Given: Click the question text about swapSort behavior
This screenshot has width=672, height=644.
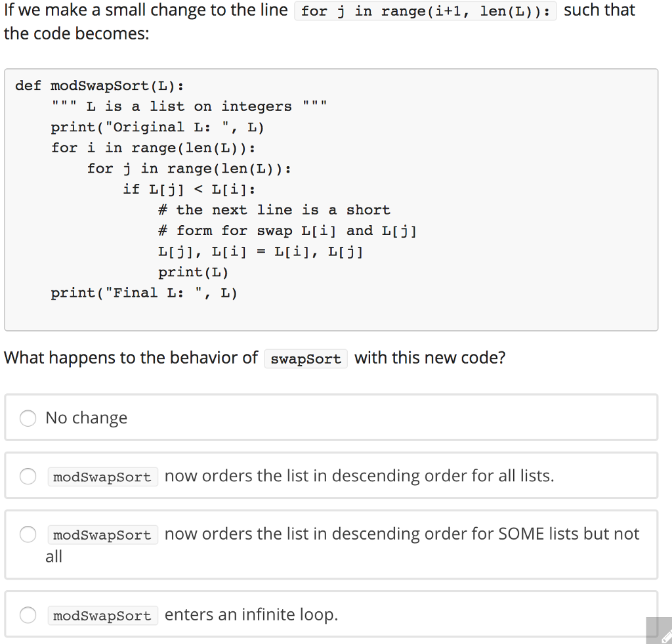Looking at the screenshot, I should 197,358.
